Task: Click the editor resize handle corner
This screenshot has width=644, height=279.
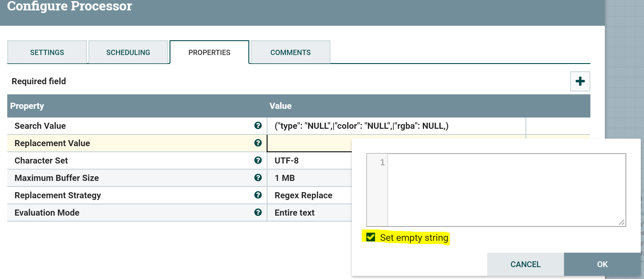Action: click(x=622, y=222)
